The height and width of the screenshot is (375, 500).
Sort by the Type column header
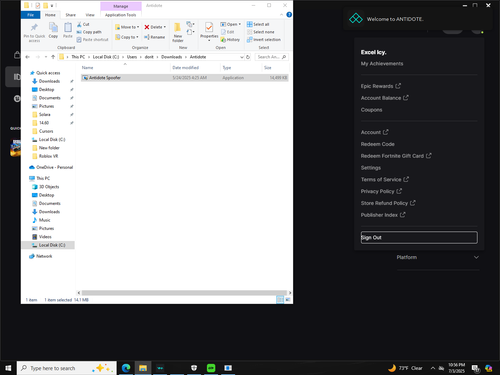point(227,68)
